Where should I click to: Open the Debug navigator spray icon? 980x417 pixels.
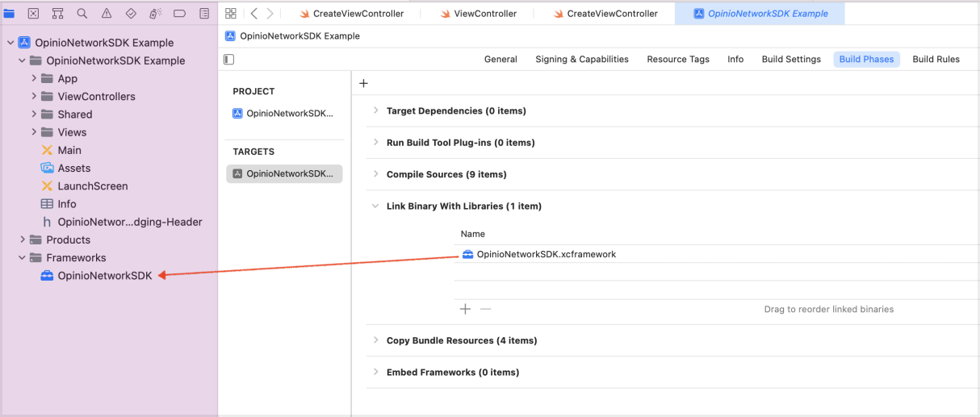click(x=155, y=14)
